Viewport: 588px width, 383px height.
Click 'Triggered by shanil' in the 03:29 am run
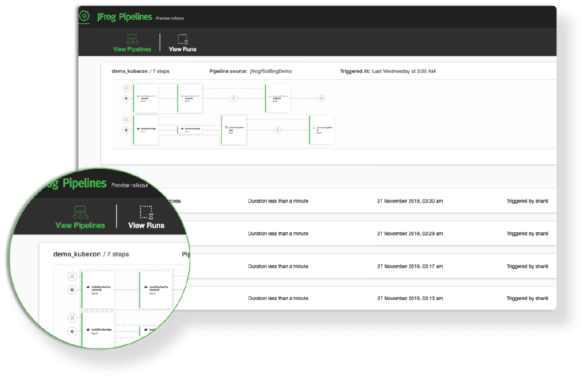tap(528, 234)
